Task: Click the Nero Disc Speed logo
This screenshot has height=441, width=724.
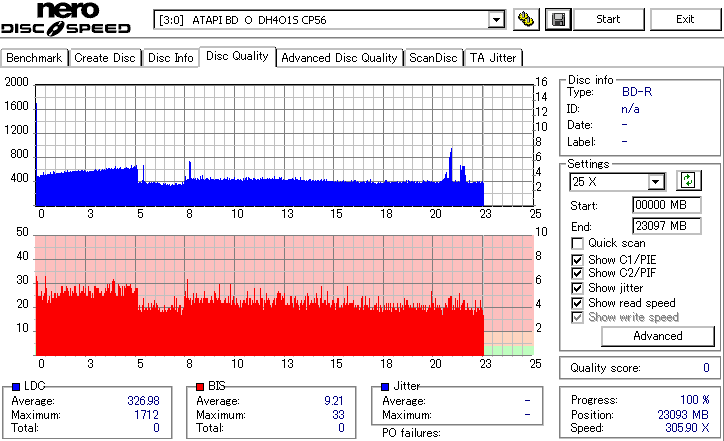Action: click(x=66, y=19)
